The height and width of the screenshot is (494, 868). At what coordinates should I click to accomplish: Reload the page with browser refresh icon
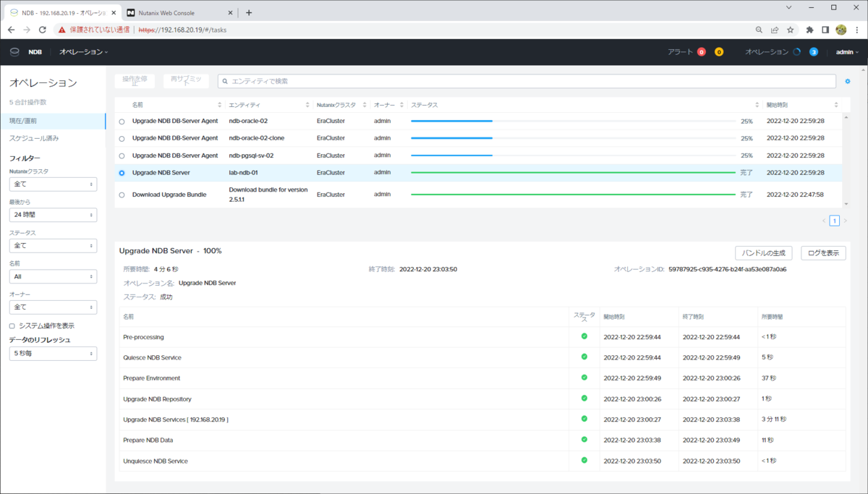(43, 30)
